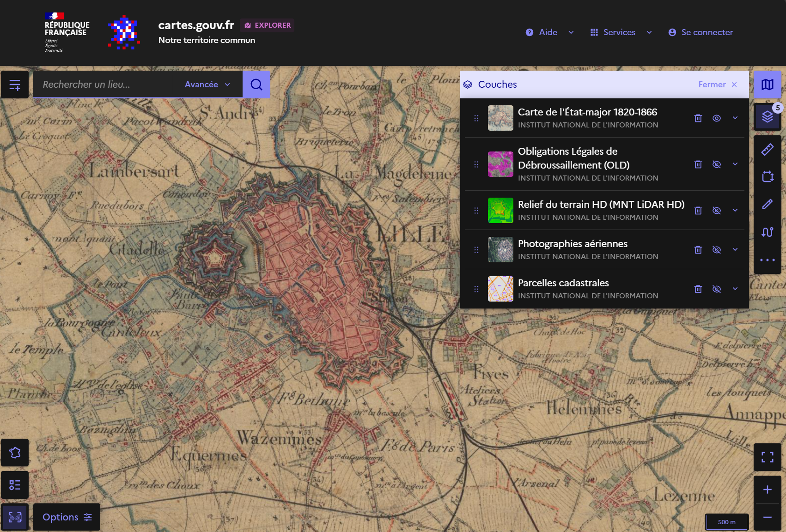Click the OLD layer purple thumbnail
Viewport: 786px width, 532px height.
pos(500,164)
